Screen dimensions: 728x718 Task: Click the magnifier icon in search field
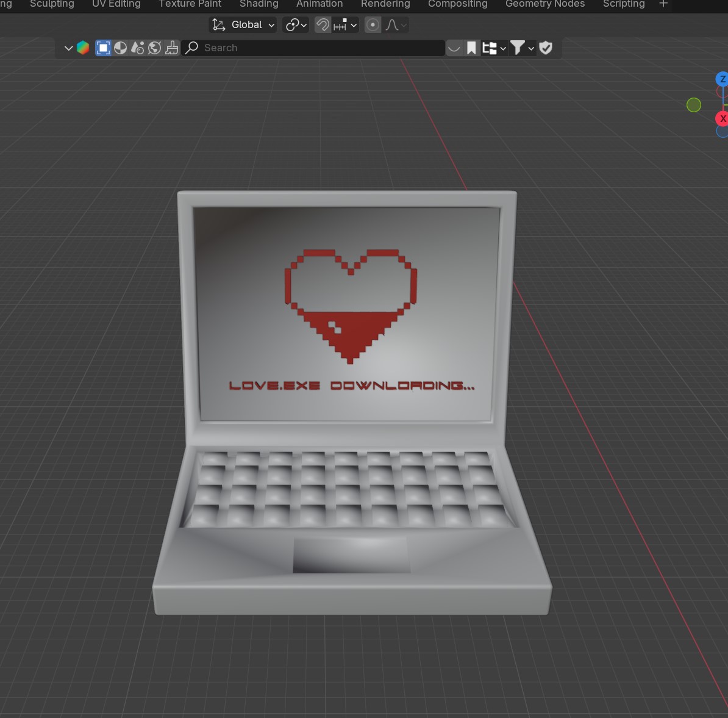(191, 48)
